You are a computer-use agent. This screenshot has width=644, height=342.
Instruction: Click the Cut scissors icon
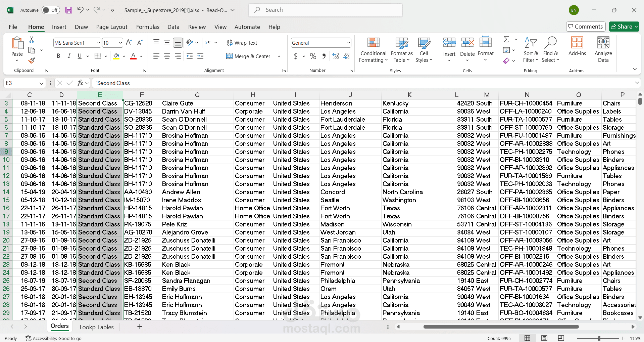(32, 40)
